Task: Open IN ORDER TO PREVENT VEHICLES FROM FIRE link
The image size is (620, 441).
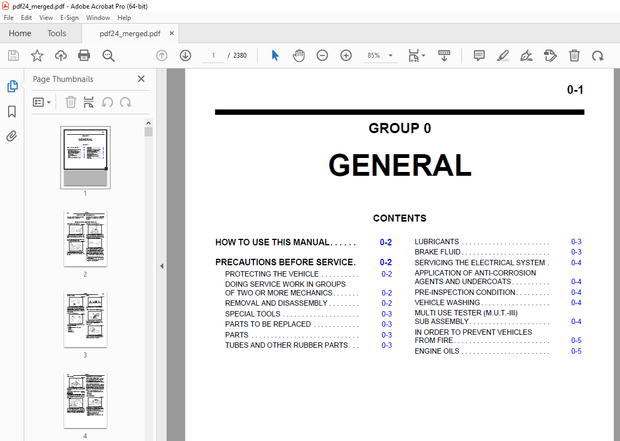Action: point(576,341)
